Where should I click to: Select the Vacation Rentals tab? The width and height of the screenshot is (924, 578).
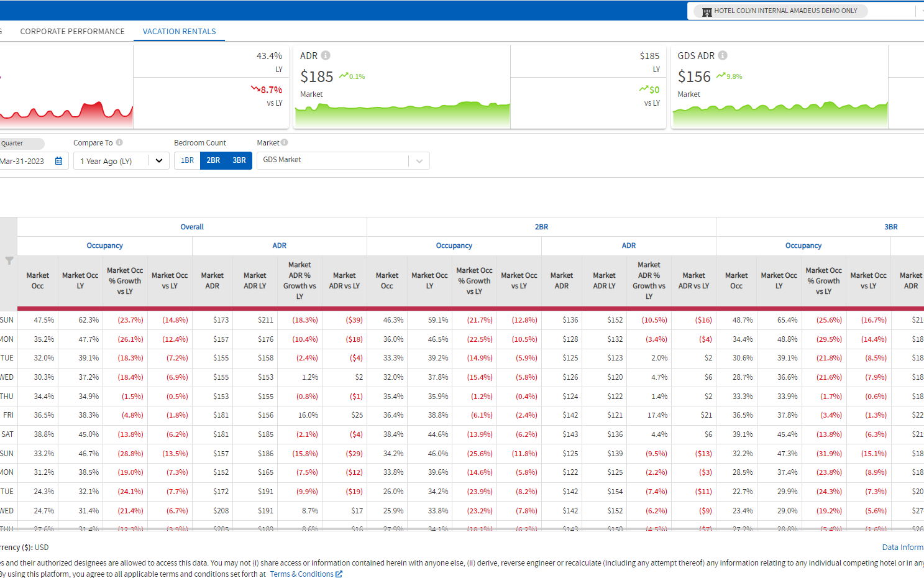179,32
